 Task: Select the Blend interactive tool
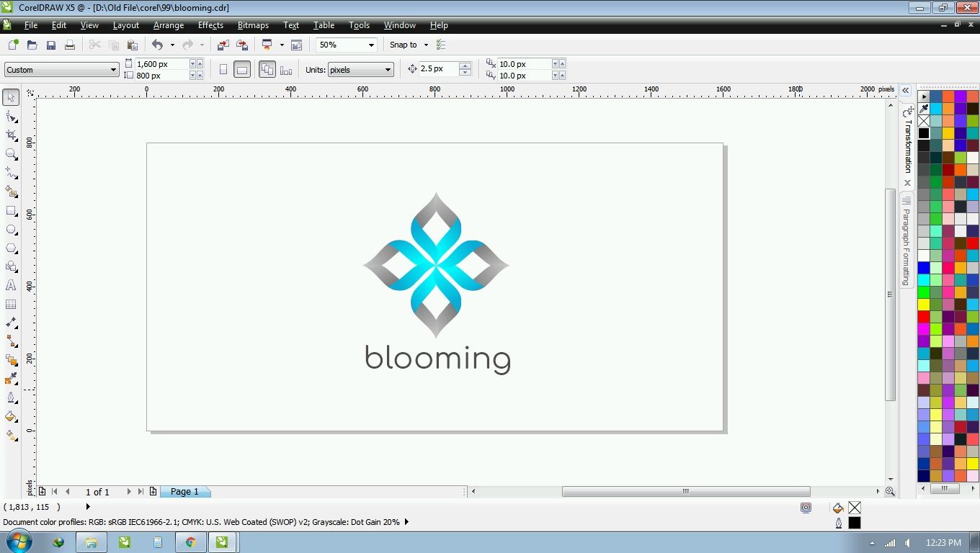pos(11,360)
